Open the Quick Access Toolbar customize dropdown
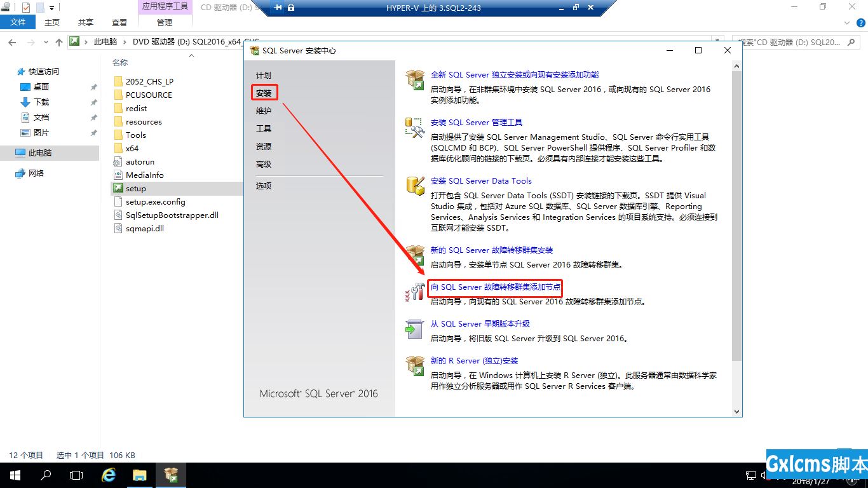 [x=52, y=8]
